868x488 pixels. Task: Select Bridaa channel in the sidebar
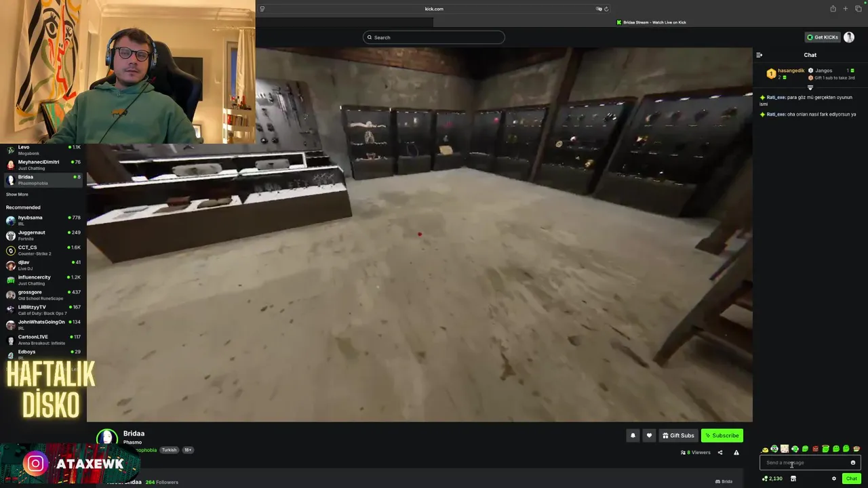point(43,180)
